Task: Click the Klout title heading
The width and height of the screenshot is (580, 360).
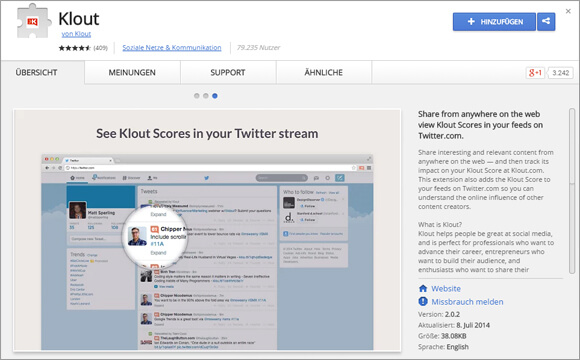Action: point(79,18)
